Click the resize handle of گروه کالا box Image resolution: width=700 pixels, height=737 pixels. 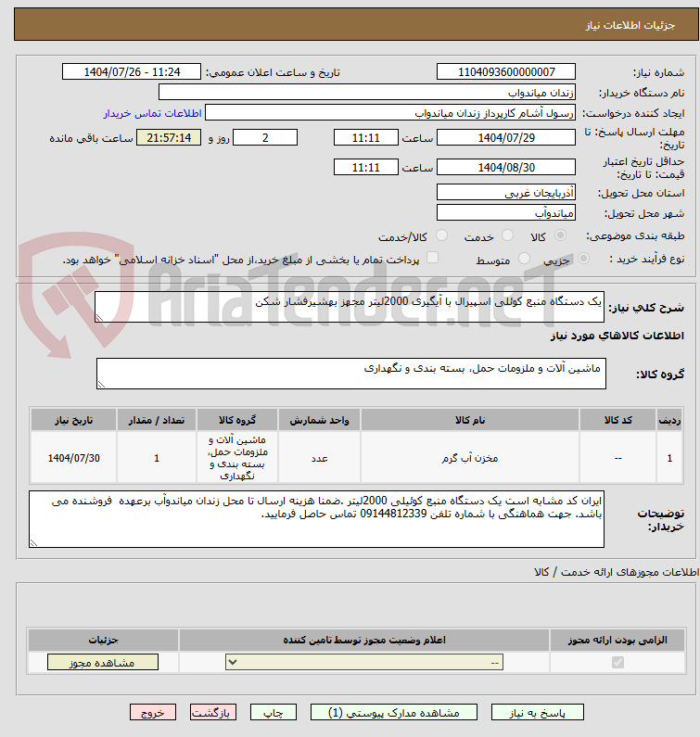(x=102, y=385)
